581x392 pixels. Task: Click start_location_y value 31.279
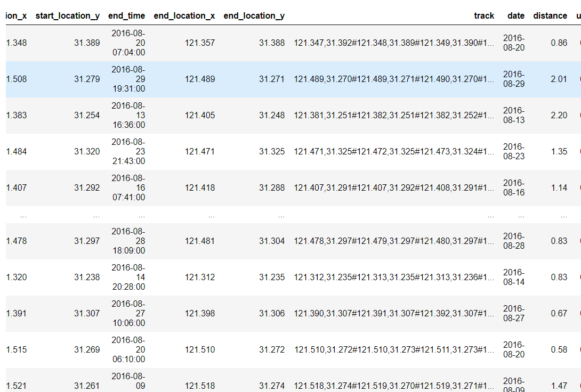[87, 79]
